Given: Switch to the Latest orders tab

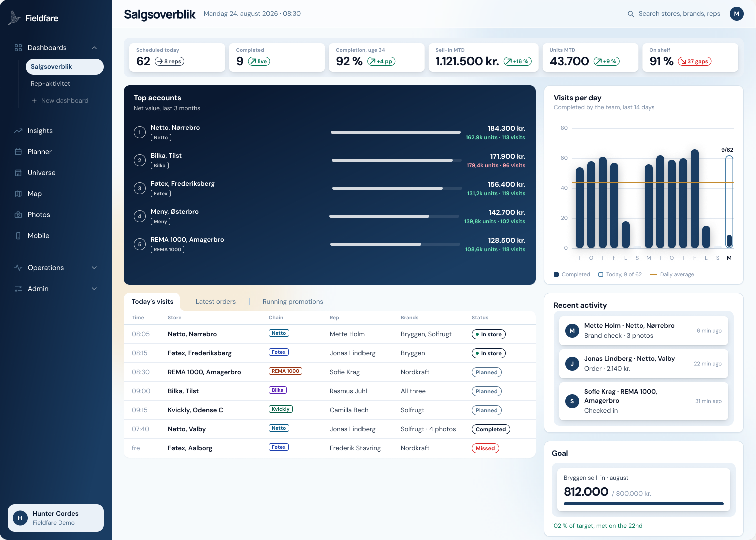Looking at the screenshot, I should click(x=216, y=302).
